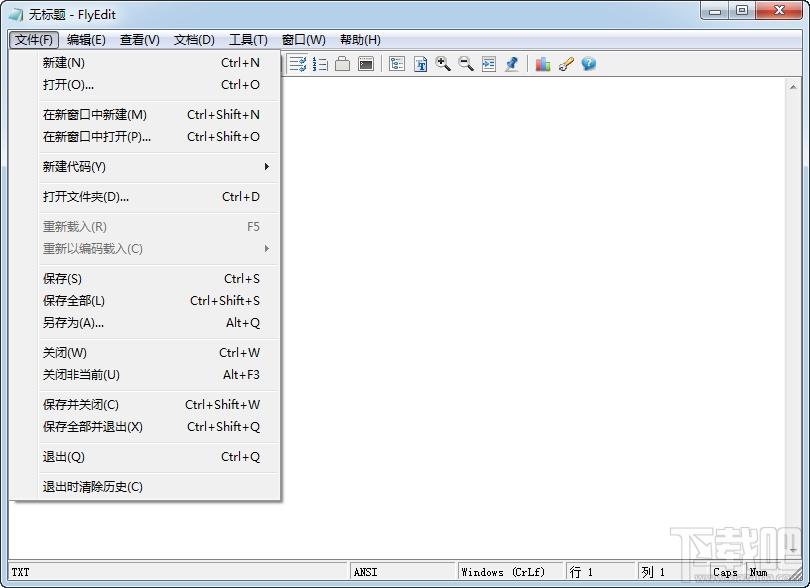Image resolution: width=810 pixels, height=588 pixels.
Task: Toggle 退出时清除历史(C) option in menu
Action: 93,487
